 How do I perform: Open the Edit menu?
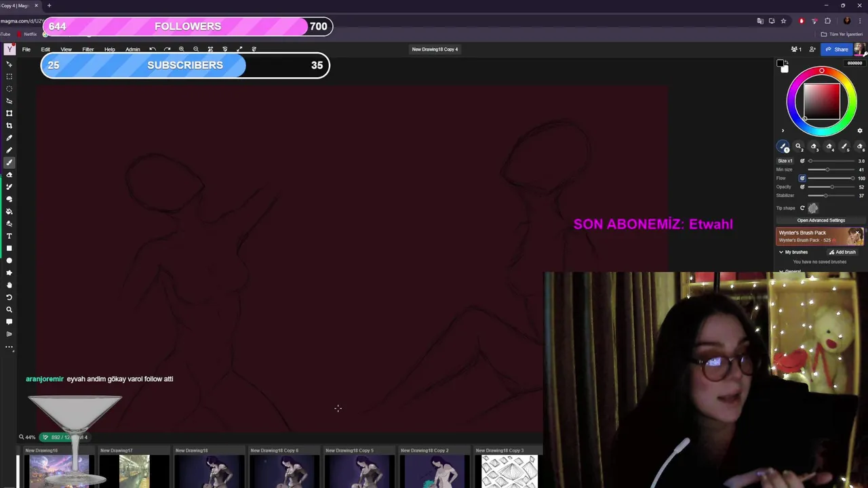[x=45, y=49]
